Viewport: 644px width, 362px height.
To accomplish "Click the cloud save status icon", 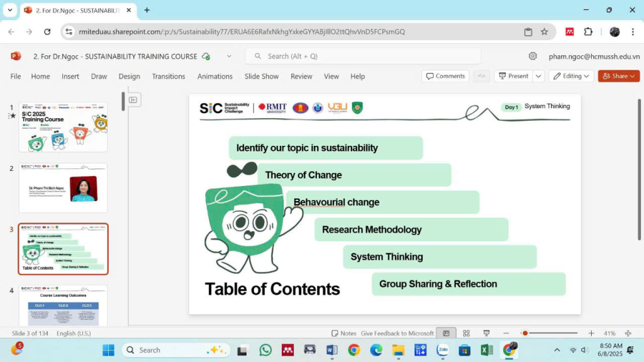I will (x=206, y=56).
